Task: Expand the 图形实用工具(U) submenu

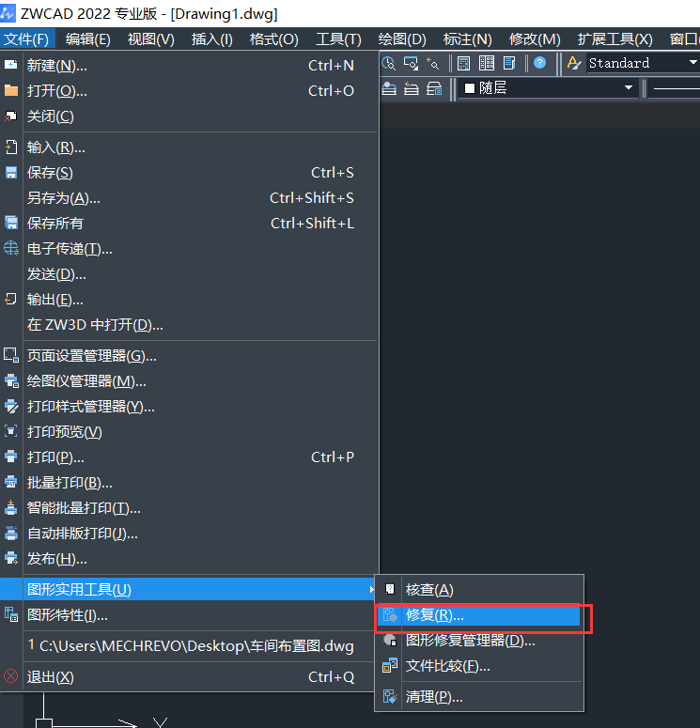Action: 188,589
